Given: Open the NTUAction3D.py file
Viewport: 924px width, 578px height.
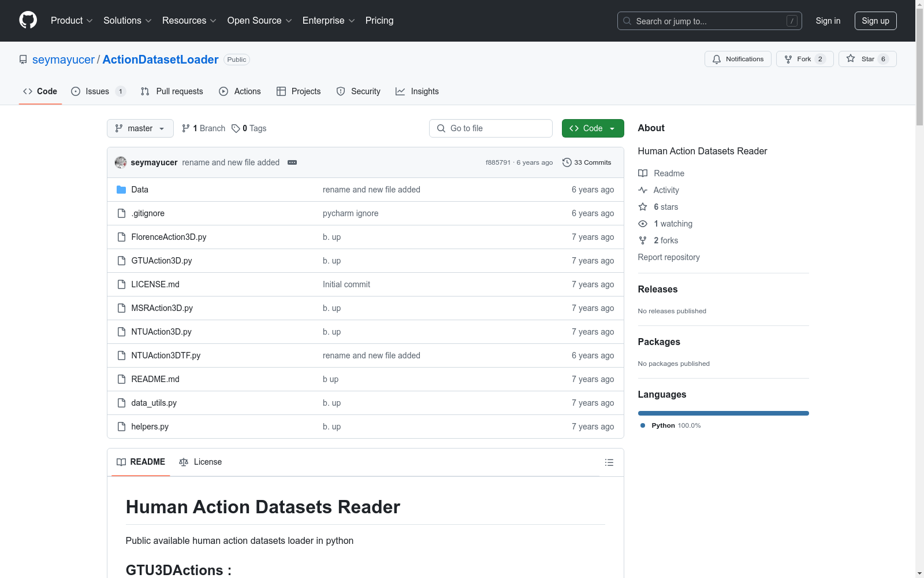Looking at the screenshot, I should click(162, 332).
